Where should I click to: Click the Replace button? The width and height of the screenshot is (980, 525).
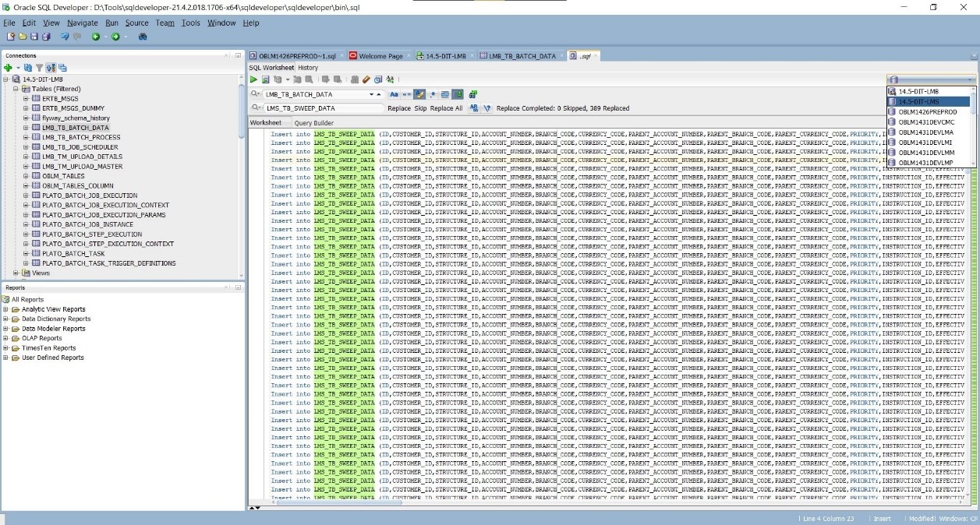coord(399,108)
